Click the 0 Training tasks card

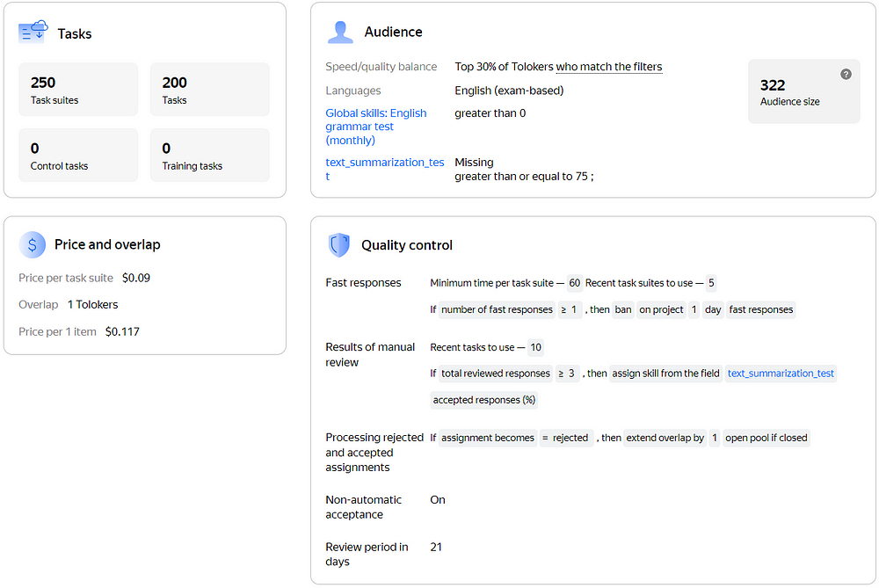coord(210,156)
